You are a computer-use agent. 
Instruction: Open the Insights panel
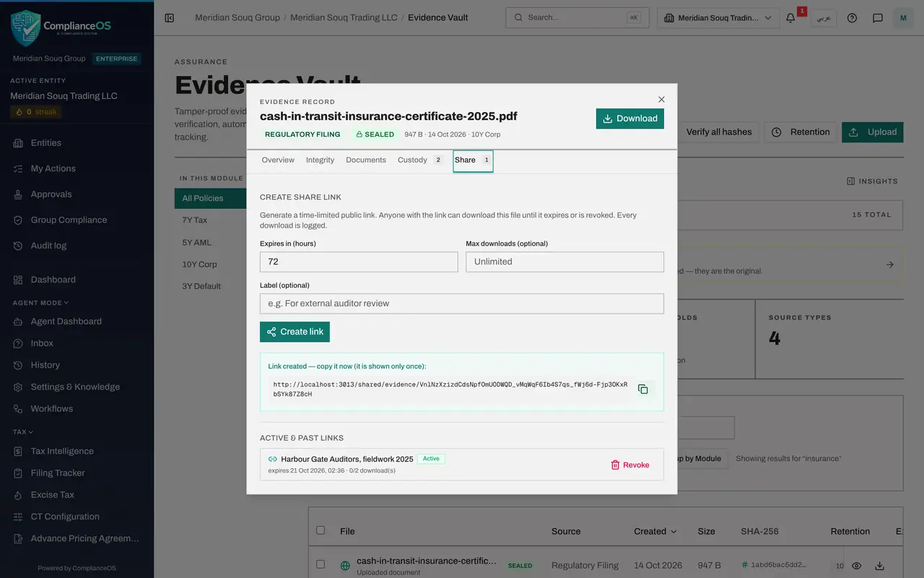(872, 181)
